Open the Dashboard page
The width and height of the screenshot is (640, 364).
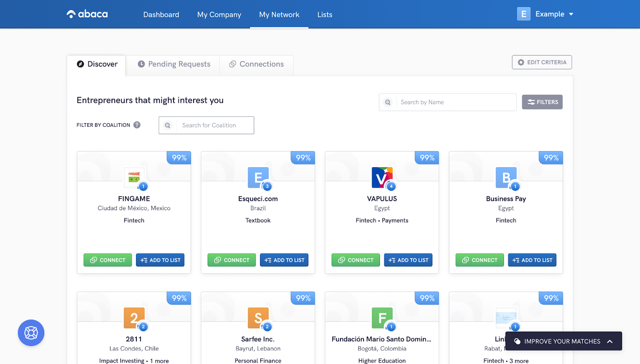pos(161,14)
